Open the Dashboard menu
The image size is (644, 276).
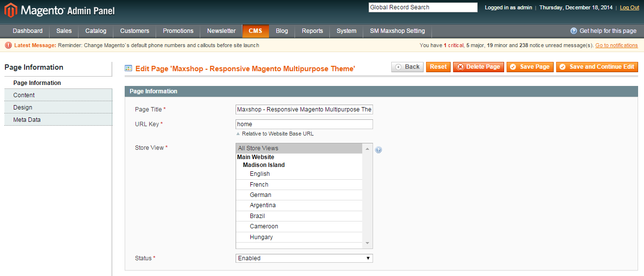27,31
